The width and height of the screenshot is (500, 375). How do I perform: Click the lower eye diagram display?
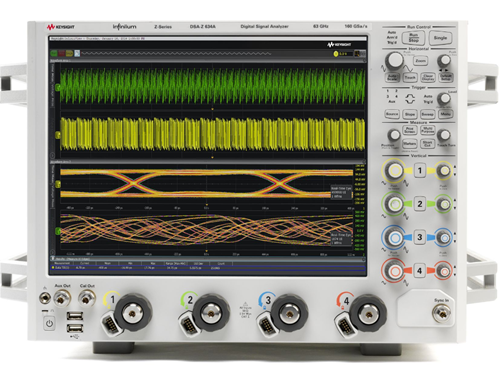[207, 230]
